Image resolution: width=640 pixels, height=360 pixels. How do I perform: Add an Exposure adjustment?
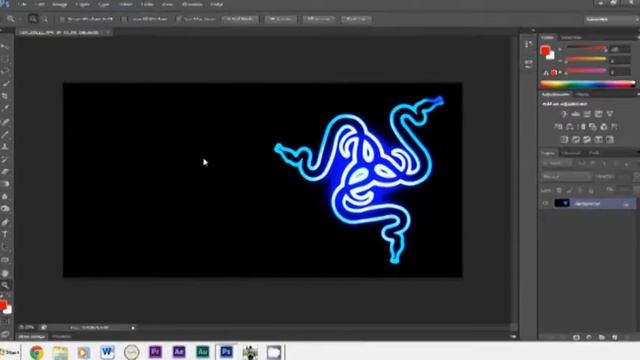click(x=598, y=114)
